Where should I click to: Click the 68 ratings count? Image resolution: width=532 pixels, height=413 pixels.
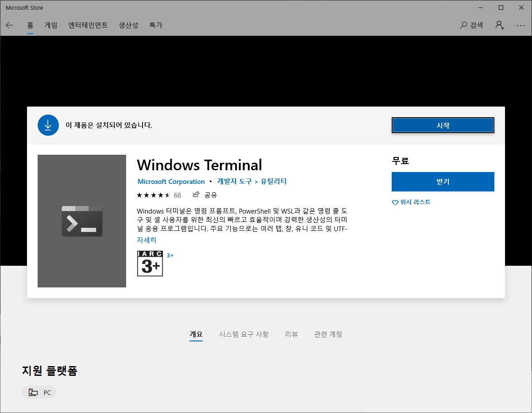[x=177, y=195]
